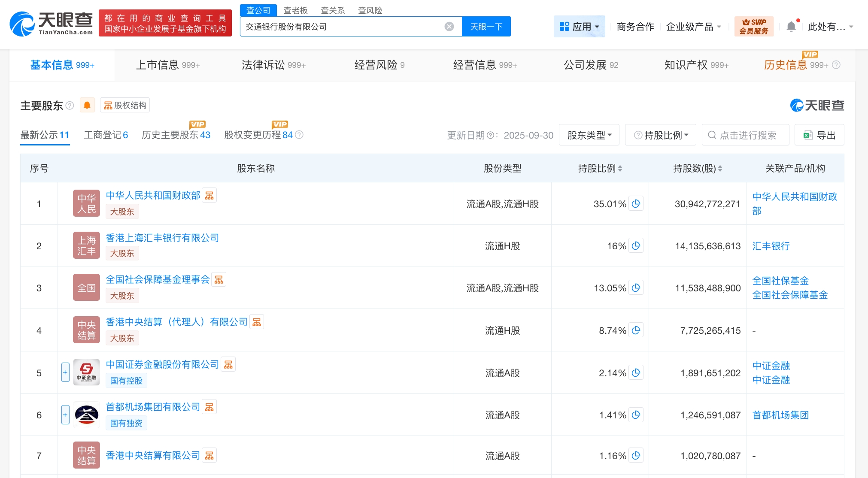Click pie chart icon next to 16%
Screen dimensions: 868x478
636,246
